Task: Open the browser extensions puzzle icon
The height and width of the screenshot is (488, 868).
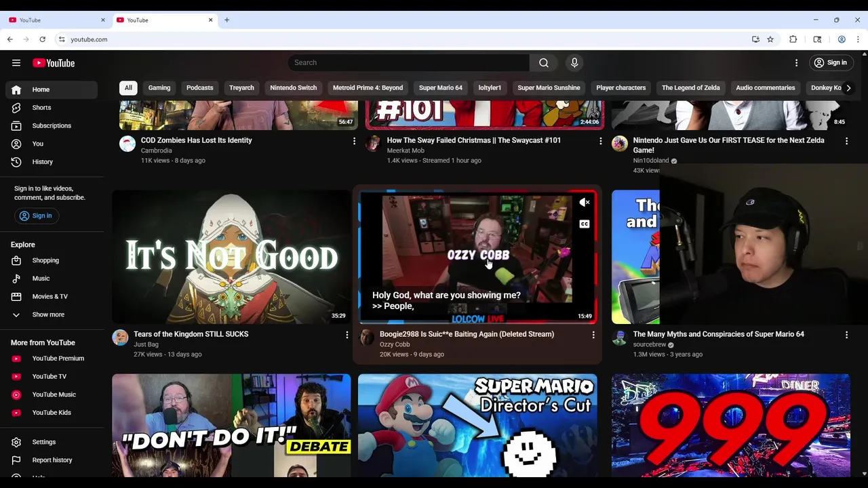Action: [x=793, y=39]
